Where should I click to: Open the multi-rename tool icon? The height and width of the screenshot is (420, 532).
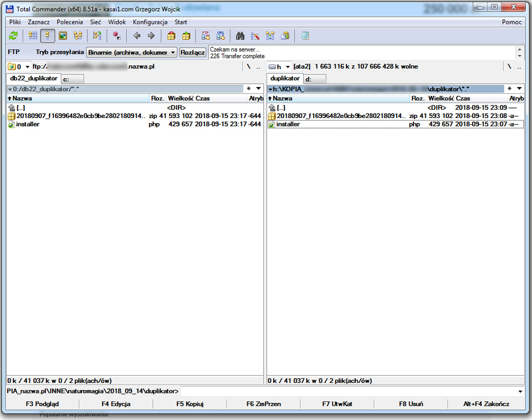(255, 35)
